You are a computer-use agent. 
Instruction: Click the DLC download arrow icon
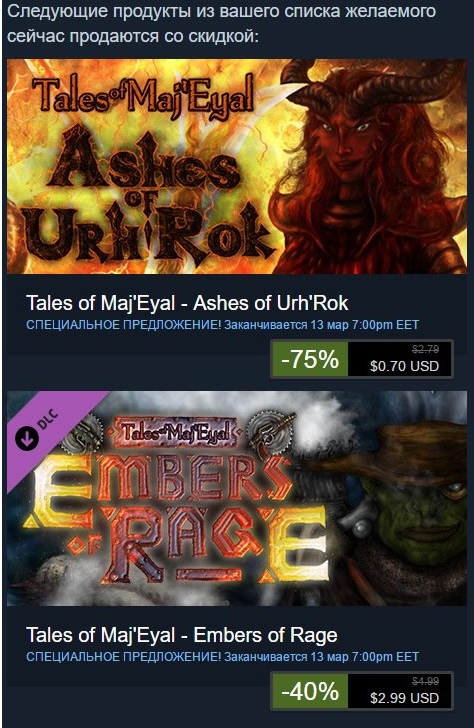(x=26, y=438)
